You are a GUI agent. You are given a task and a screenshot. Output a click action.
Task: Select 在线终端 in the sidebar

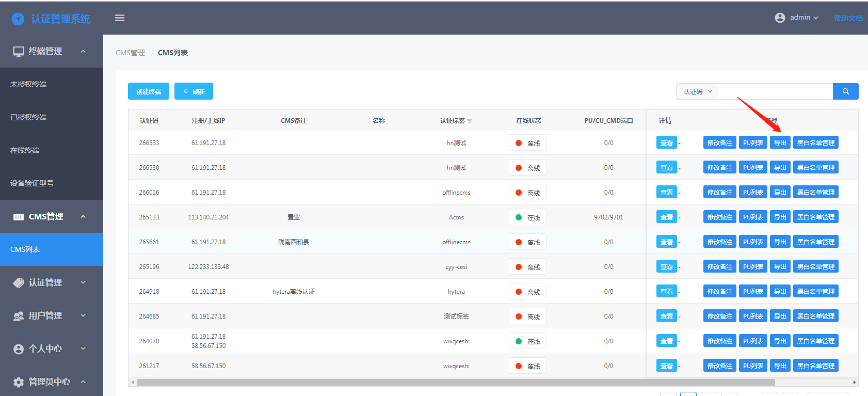[25, 150]
